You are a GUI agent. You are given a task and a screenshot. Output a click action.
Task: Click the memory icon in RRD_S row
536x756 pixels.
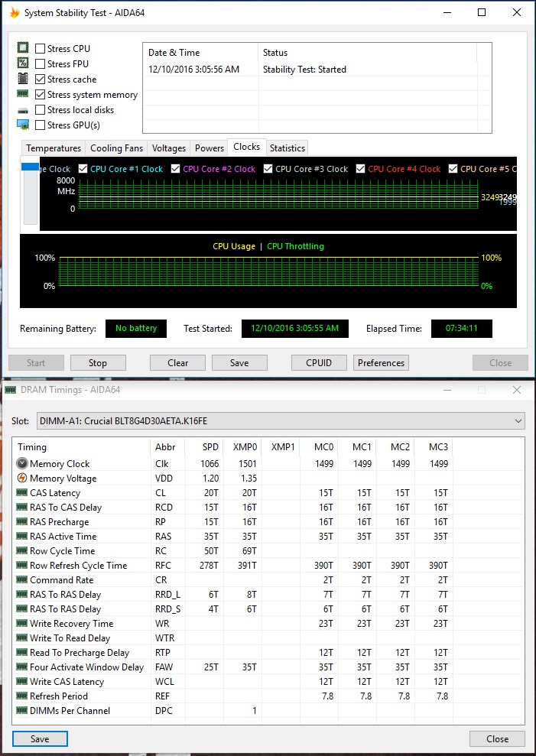click(x=21, y=608)
